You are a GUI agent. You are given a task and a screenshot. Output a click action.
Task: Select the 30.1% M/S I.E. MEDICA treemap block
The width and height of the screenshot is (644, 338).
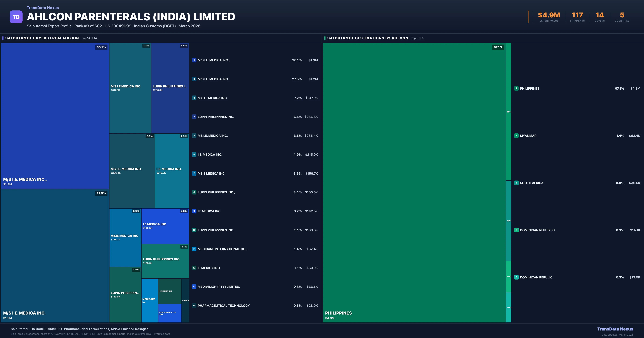(x=55, y=116)
